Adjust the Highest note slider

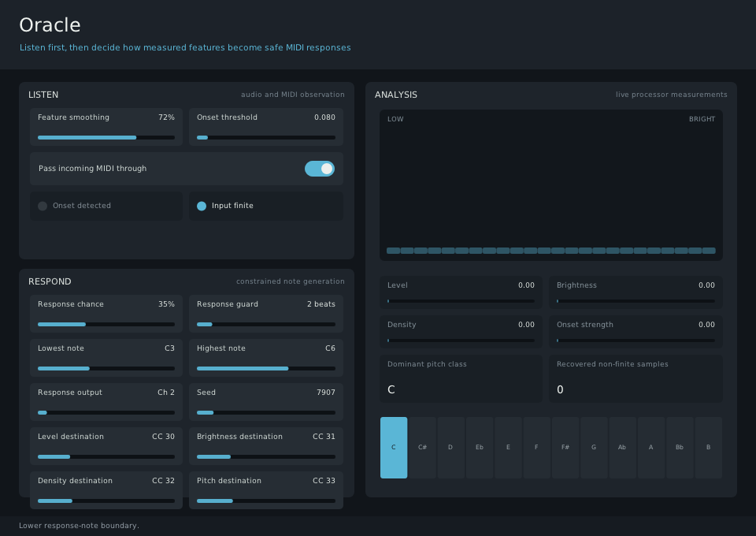pos(265,369)
